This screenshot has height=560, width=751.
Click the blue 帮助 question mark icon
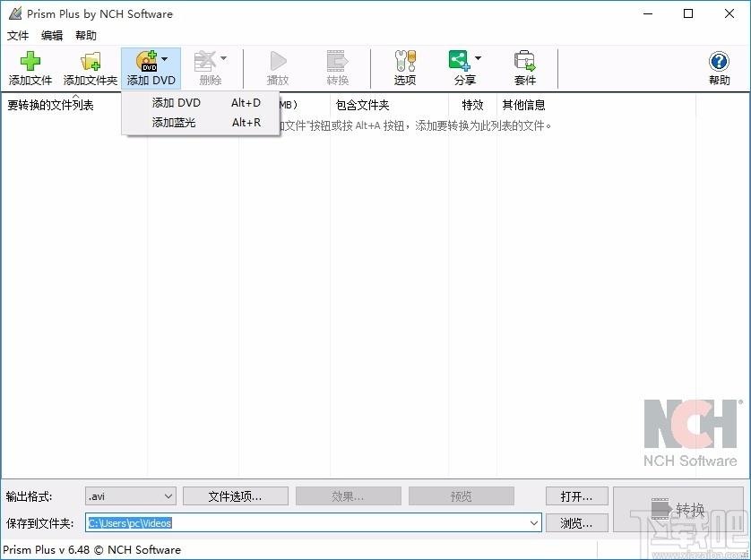719,61
